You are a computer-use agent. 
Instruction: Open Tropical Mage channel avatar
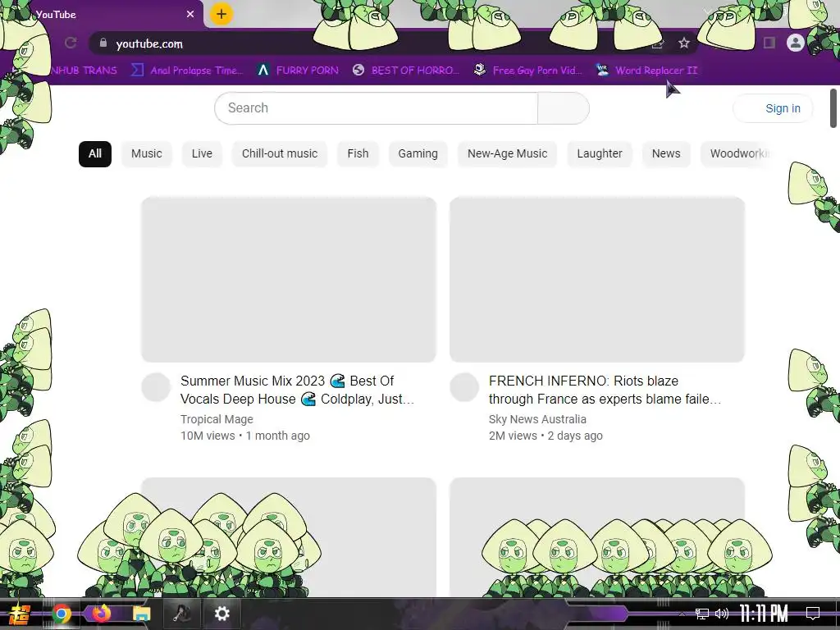156,387
